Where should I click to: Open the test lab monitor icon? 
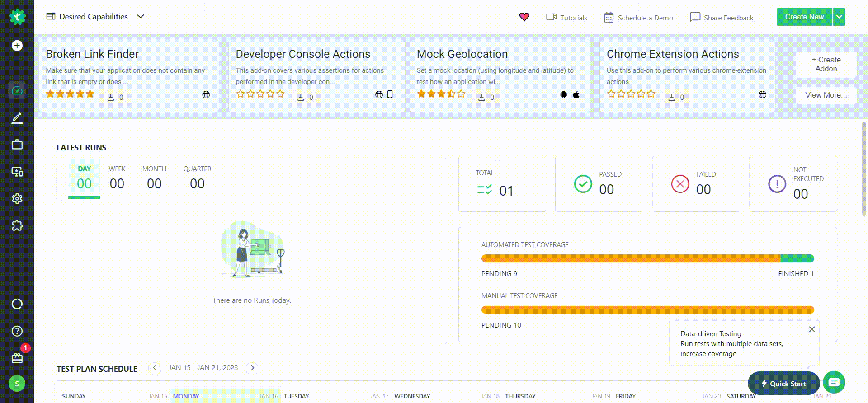coord(17,172)
